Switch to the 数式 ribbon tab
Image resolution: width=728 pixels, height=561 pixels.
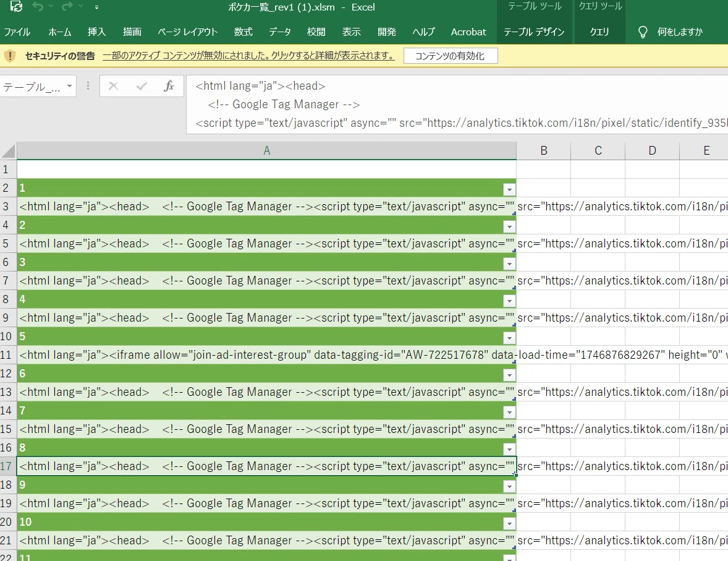(243, 32)
